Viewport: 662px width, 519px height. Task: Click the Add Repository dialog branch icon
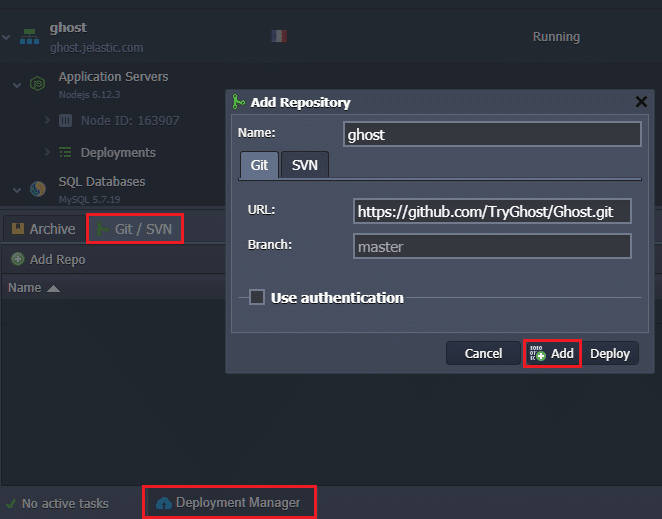[238, 102]
